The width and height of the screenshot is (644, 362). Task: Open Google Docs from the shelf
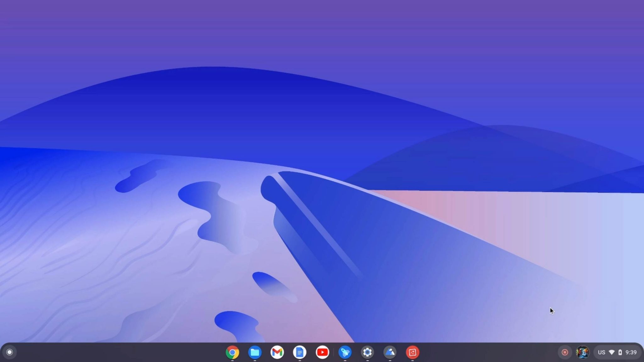pos(300,352)
